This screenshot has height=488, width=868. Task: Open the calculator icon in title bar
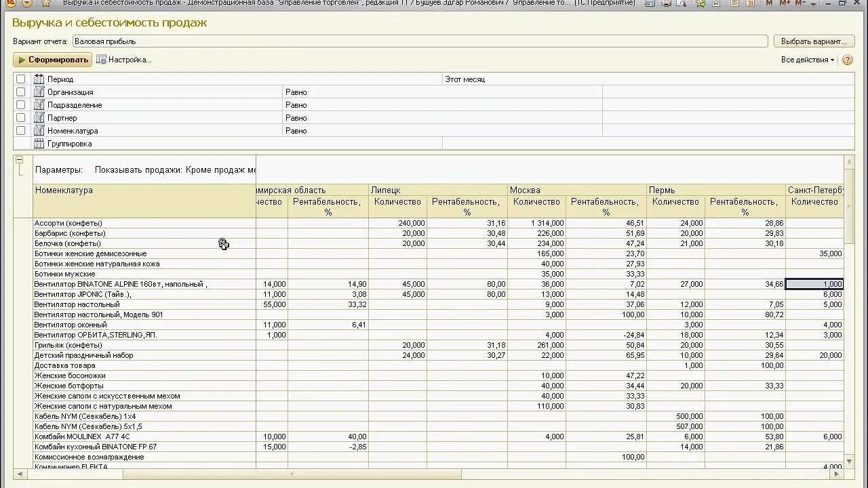point(733,3)
